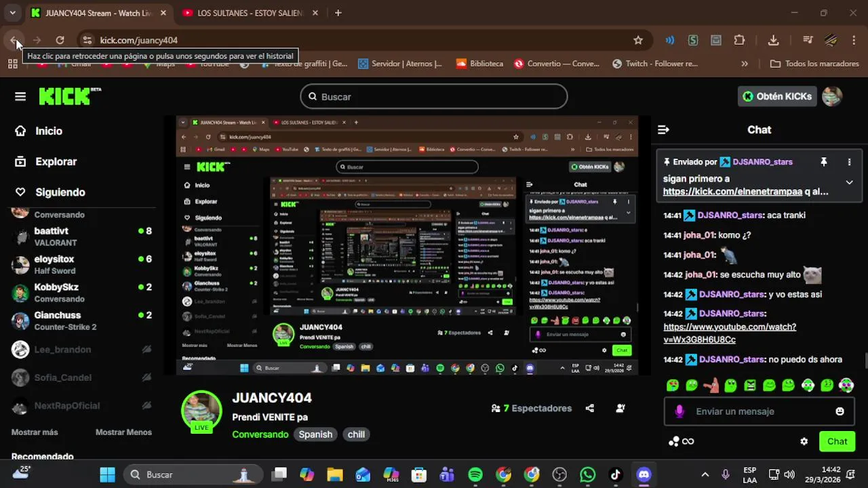Go to Inicio in the sidebar
The width and height of the screenshot is (868, 488).
point(39,131)
